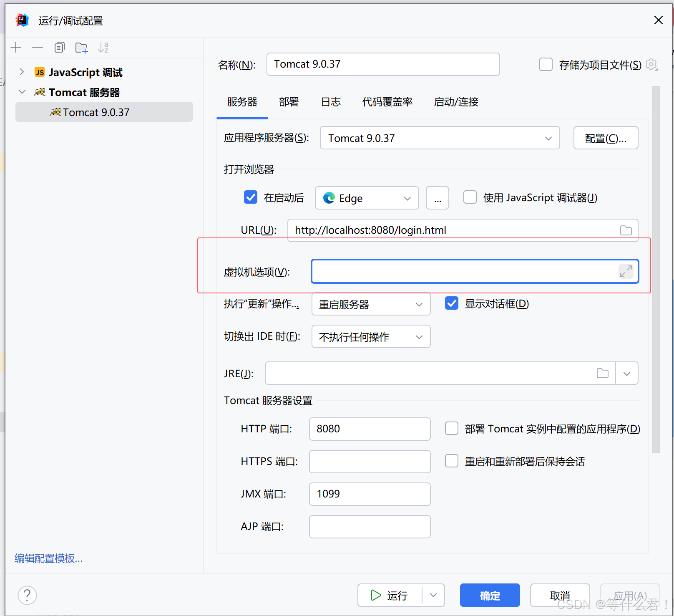Select Tomcat 9.0.37 in the configuration tree
Screen dimensions: 674x616
click(x=104, y=112)
